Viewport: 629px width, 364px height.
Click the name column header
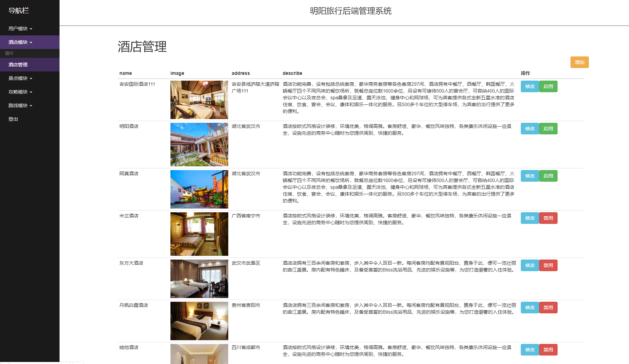click(x=126, y=73)
